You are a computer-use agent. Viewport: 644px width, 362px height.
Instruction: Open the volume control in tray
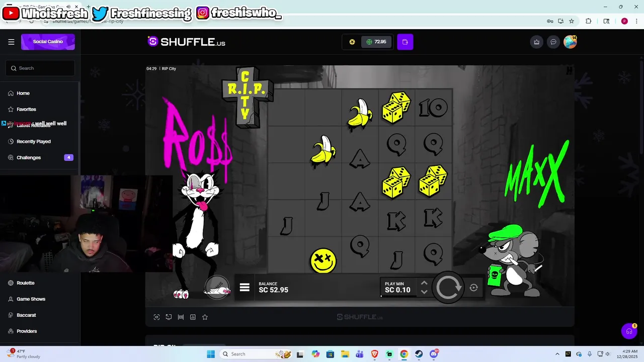608,354
